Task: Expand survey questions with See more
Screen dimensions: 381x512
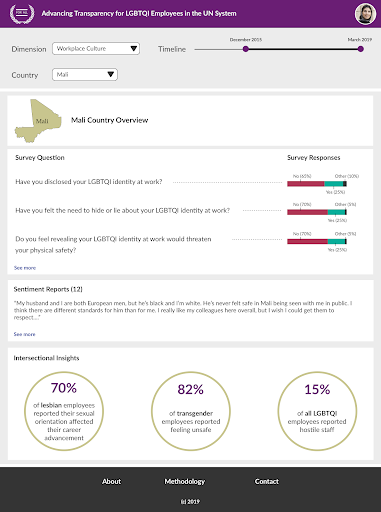Action: pos(25,268)
